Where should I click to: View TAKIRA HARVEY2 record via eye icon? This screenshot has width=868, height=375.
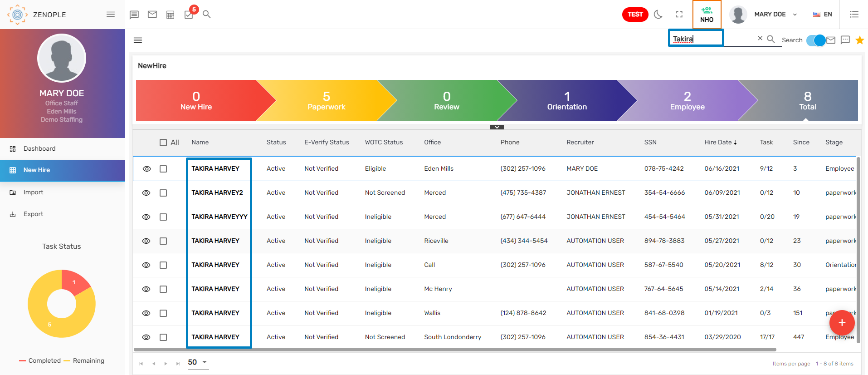pyautogui.click(x=146, y=193)
